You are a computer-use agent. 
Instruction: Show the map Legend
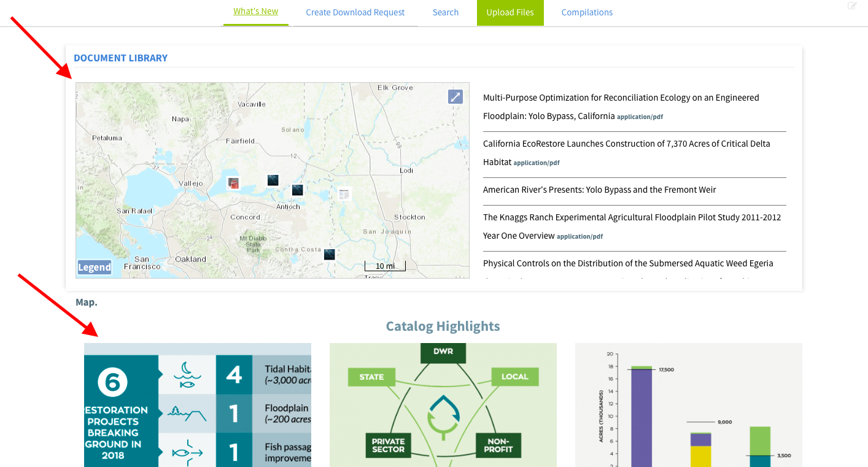coord(95,267)
